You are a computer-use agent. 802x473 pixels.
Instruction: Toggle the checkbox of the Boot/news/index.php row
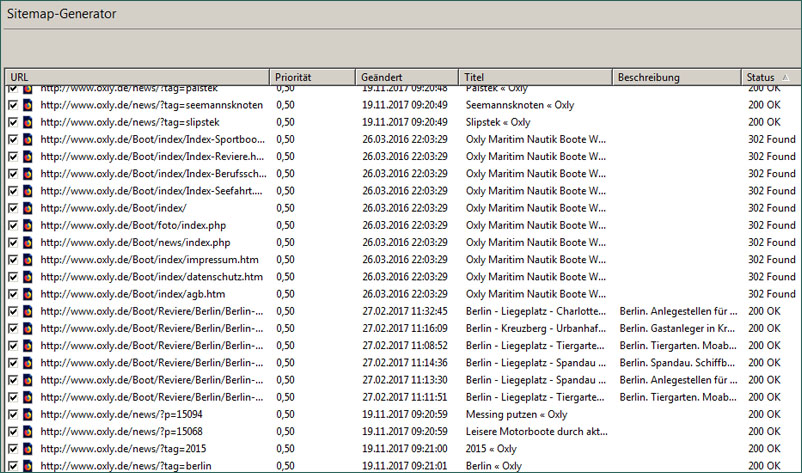click(x=12, y=242)
